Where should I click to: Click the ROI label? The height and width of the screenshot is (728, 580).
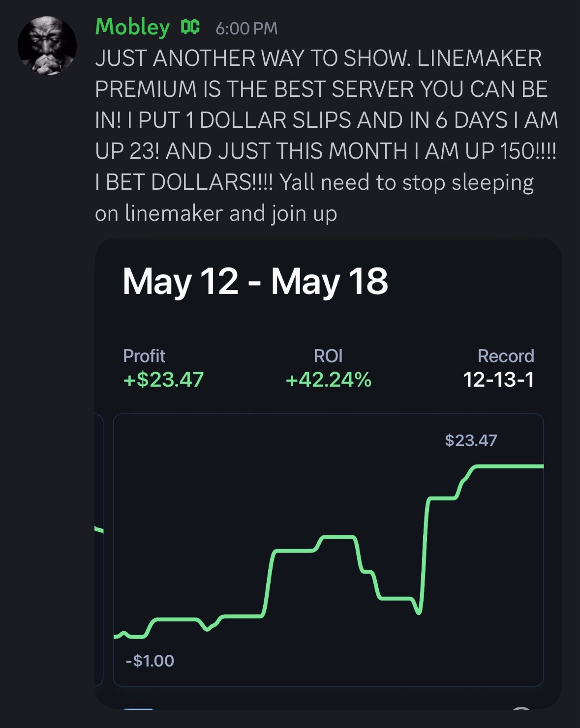328,356
